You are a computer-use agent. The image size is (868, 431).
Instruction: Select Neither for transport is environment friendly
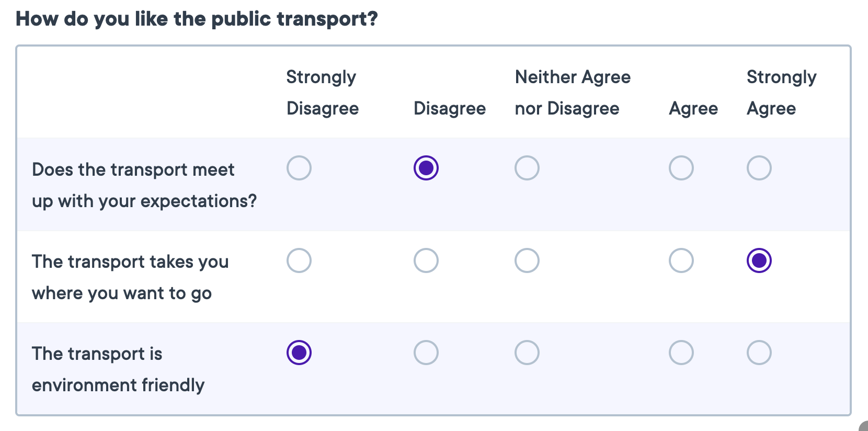527,353
